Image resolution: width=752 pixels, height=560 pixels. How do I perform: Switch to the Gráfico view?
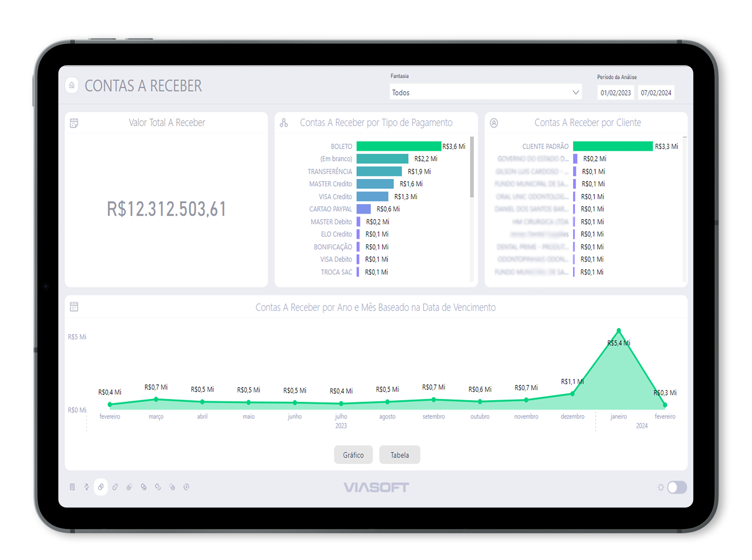tap(353, 455)
